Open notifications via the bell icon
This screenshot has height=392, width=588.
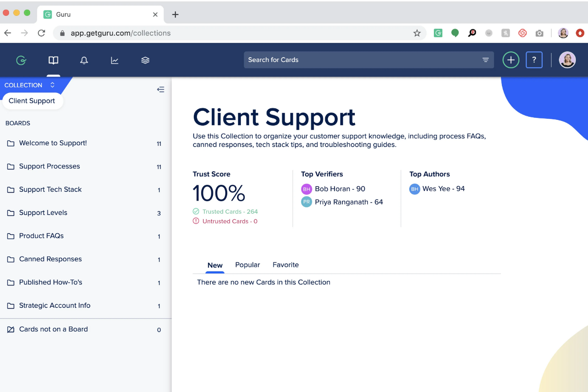click(x=84, y=60)
